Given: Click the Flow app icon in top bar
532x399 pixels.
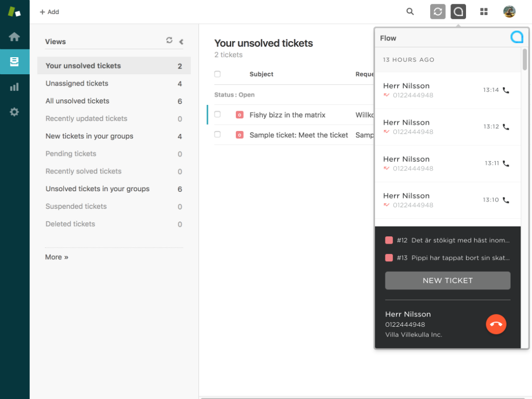Looking at the screenshot, I should [458, 11].
